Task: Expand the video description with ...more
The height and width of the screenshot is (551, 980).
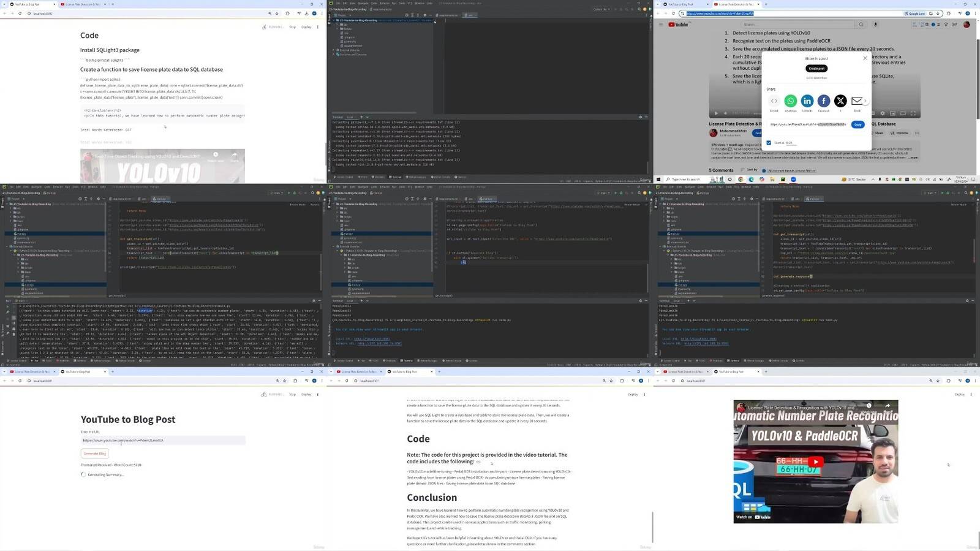Action: point(913,158)
